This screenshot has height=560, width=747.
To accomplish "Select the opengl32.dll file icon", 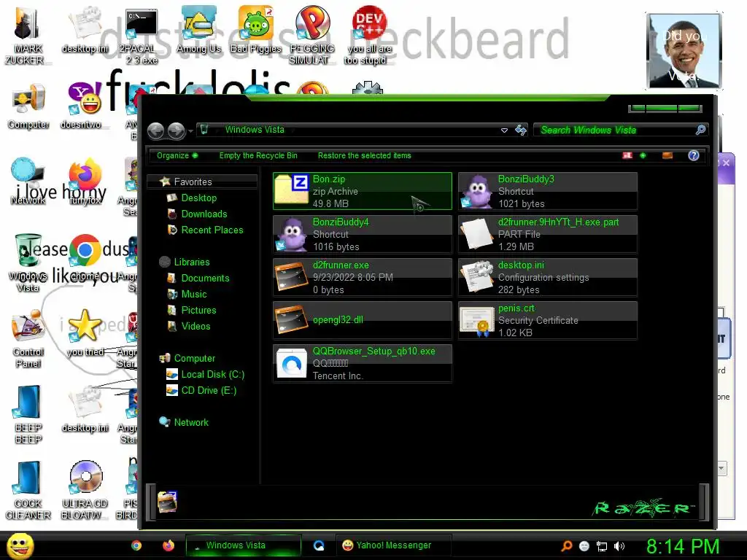I will click(293, 320).
